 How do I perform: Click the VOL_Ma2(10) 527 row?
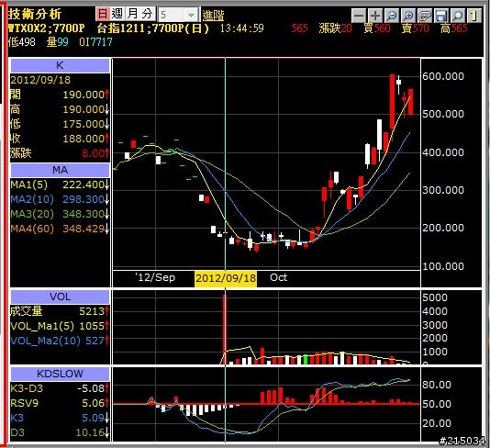(x=60, y=341)
